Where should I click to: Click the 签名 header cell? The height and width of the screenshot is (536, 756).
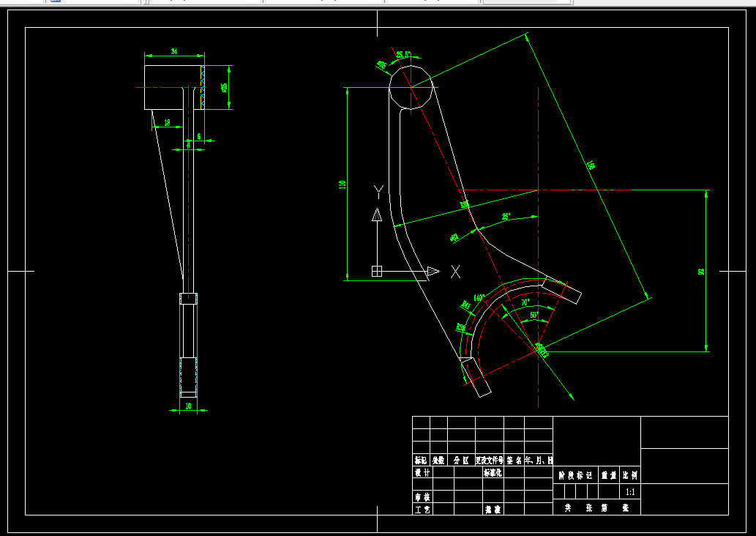tap(514, 461)
